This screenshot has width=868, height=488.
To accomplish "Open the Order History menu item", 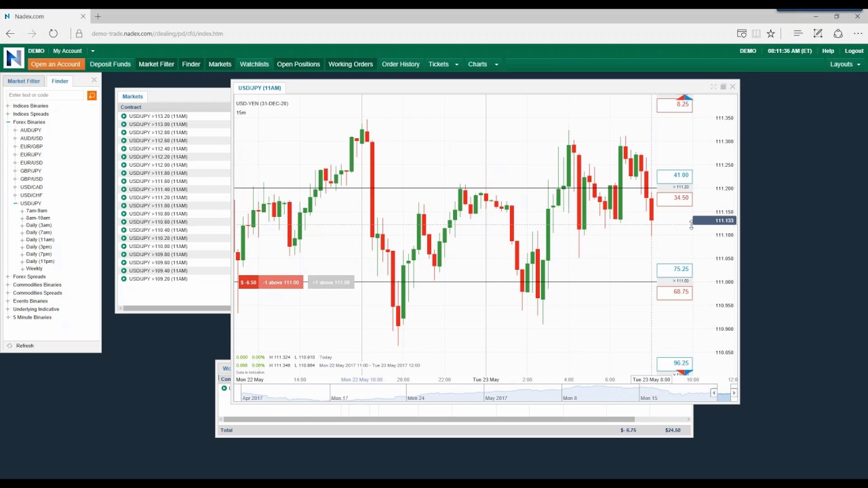I will (401, 64).
